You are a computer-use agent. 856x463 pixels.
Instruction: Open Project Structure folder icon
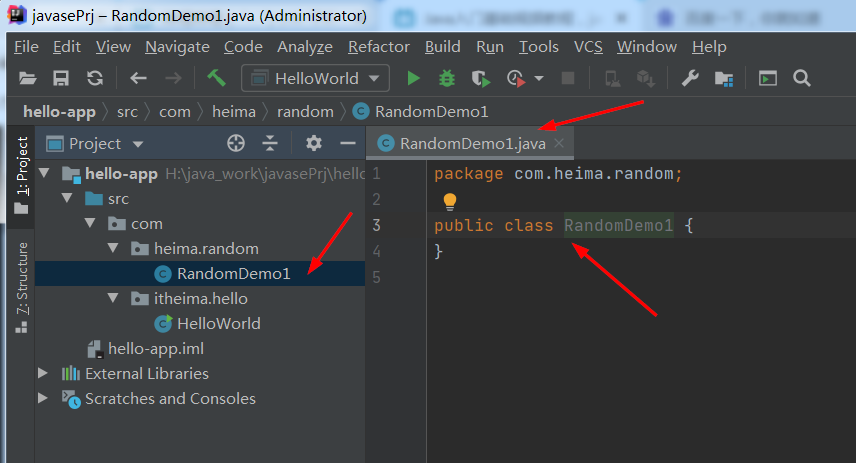724,79
